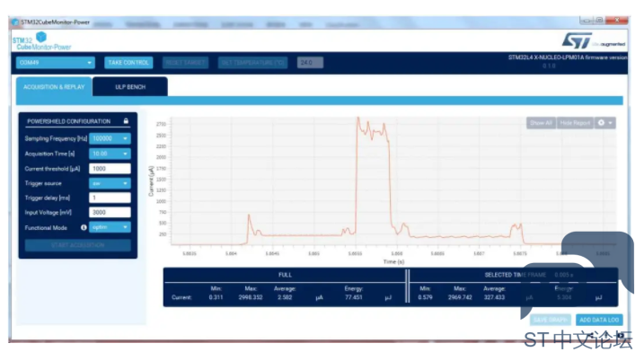Switch to the ULP BENCH tab
The width and height of the screenshot is (644, 361).
click(130, 87)
